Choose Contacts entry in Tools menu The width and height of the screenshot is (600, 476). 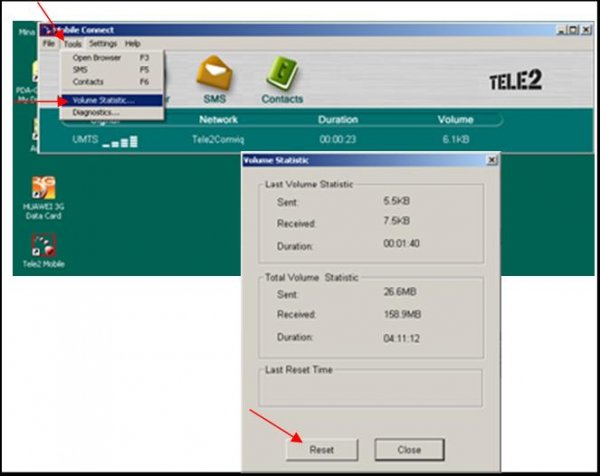[x=111, y=82]
